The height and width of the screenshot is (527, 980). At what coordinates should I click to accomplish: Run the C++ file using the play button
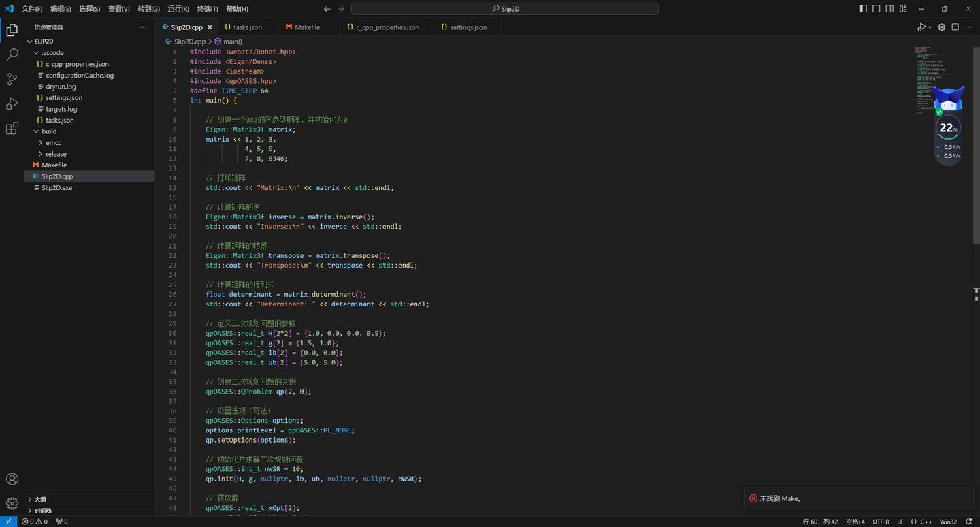920,27
